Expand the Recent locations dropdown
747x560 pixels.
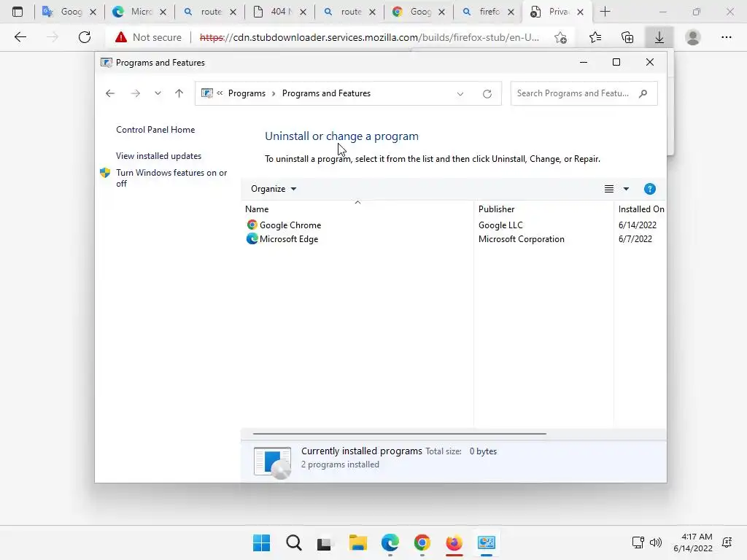point(158,93)
